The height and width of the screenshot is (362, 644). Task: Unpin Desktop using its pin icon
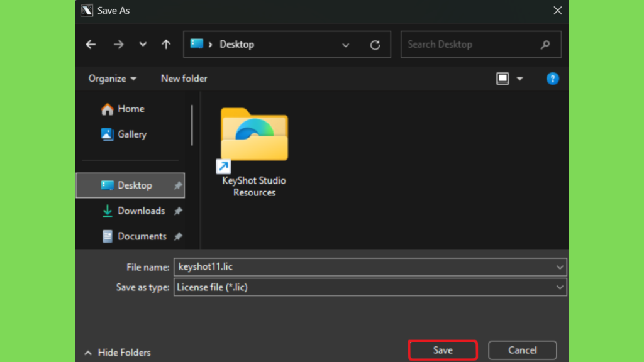178,185
